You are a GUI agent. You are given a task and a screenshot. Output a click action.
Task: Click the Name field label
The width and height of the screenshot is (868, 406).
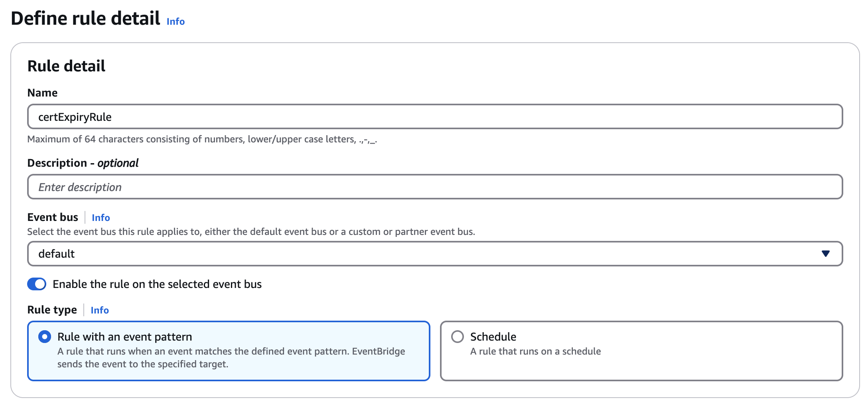(x=42, y=93)
